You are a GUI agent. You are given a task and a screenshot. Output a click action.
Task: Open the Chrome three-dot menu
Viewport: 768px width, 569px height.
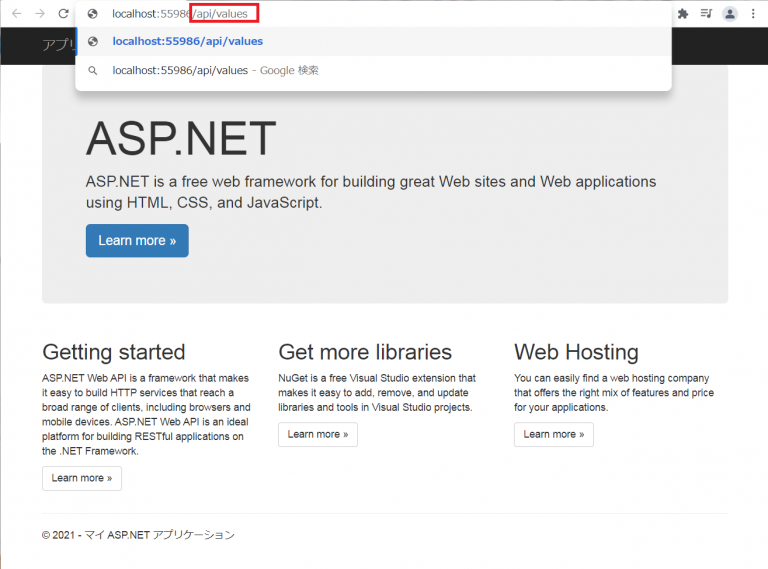tap(753, 14)
